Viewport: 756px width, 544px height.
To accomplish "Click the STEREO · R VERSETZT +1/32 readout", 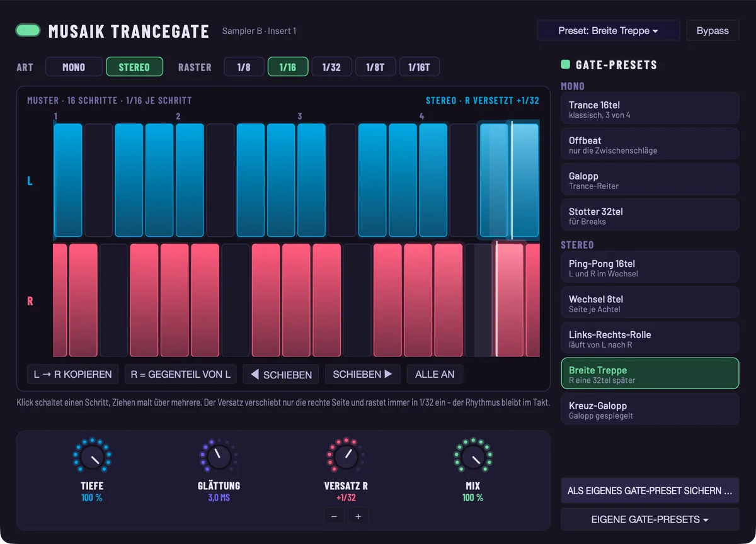I will 483,101.
